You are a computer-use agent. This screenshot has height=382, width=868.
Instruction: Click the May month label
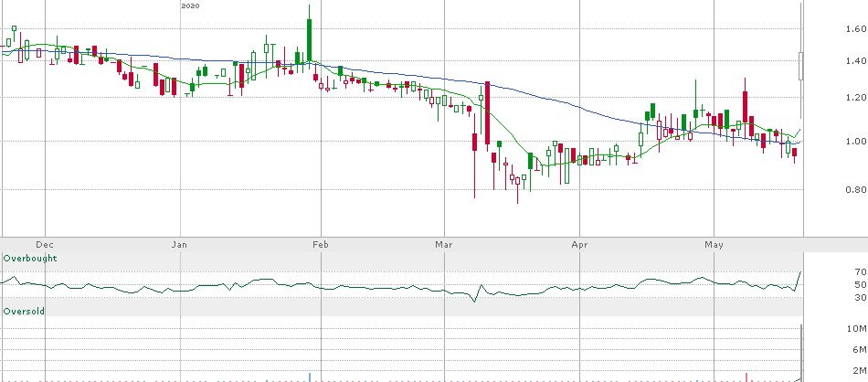click(x=713, y=245)
